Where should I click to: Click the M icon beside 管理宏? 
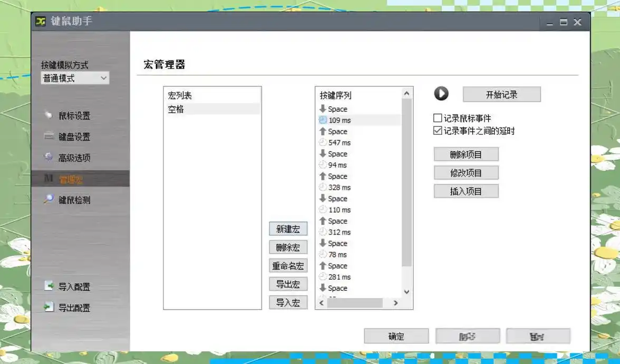coord(48,178)
